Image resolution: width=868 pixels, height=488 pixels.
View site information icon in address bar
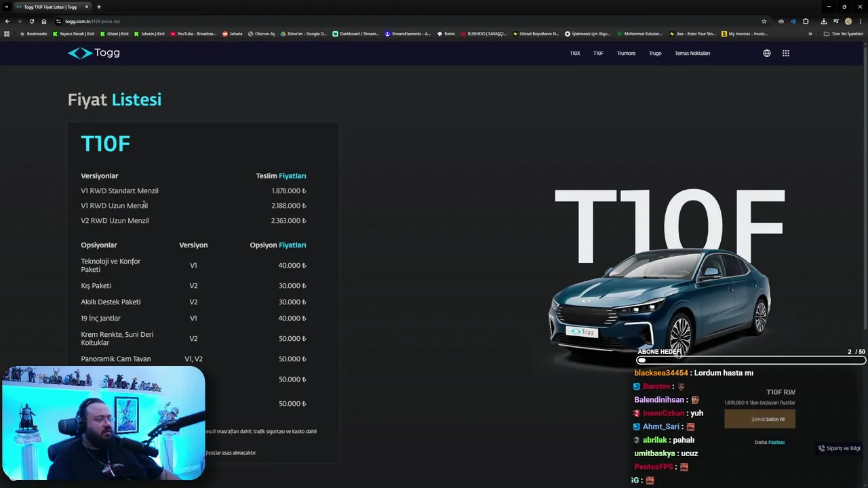58,21
